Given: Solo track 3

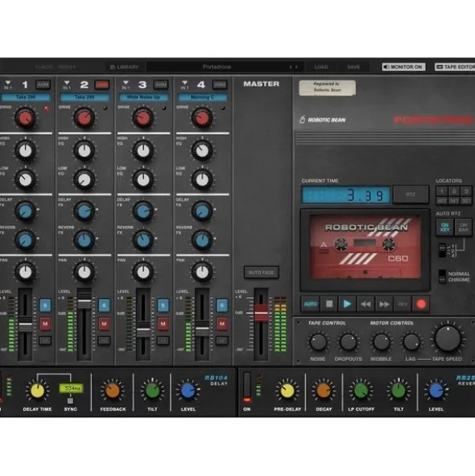Looking at the screenshot, I should [163, 305].
